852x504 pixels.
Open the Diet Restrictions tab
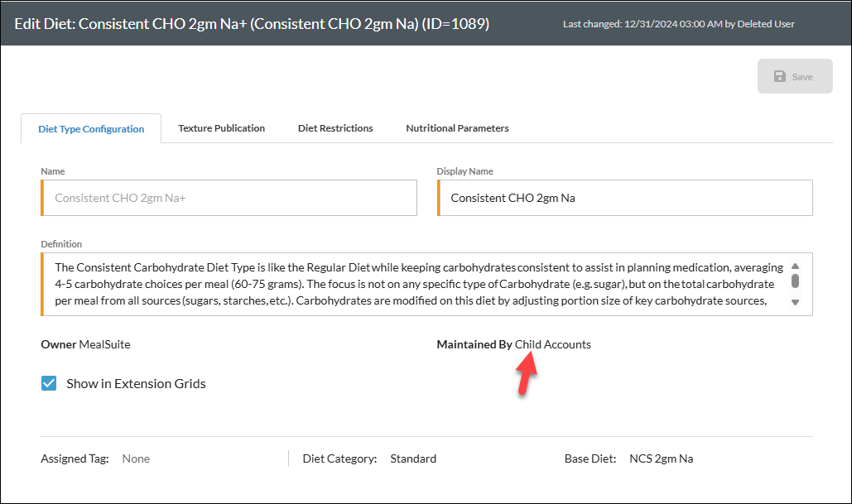click(x=335, y=128)
